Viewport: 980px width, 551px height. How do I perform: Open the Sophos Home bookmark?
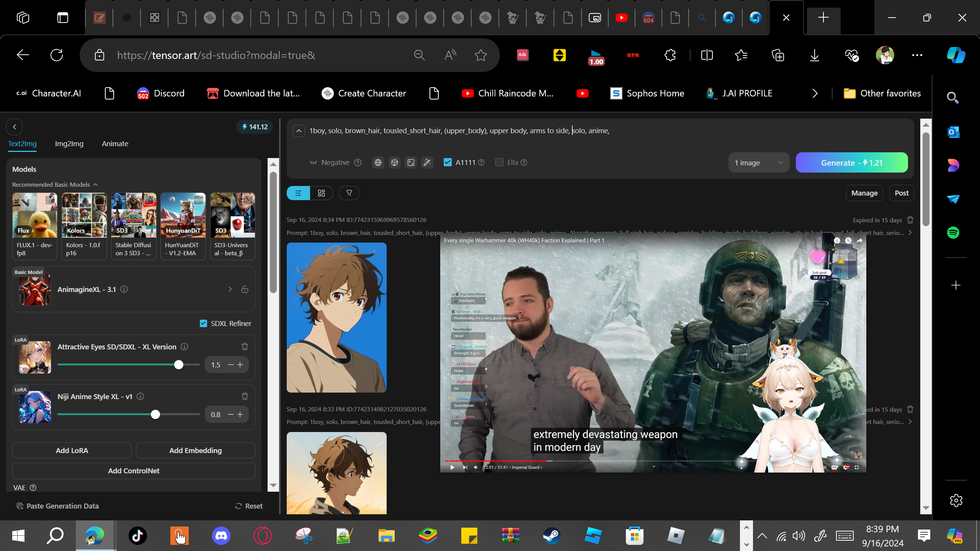click(647, 93)
